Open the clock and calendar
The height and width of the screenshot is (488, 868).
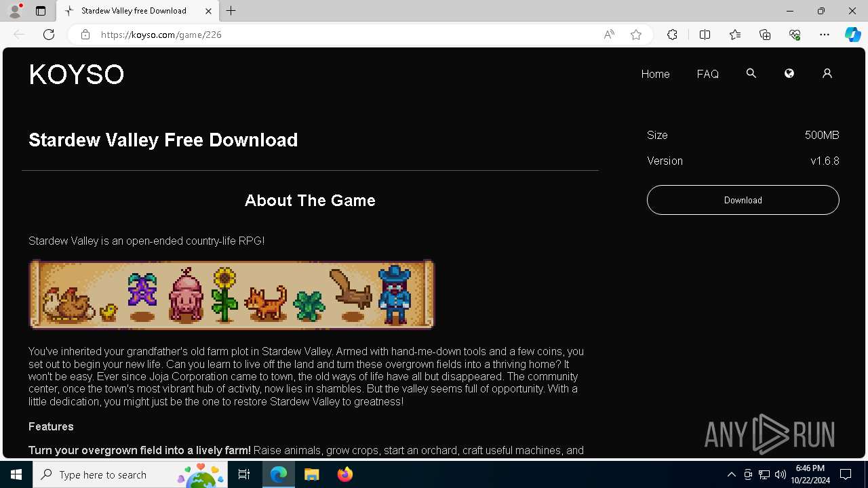pyautogui.click(x=810, y=474)
